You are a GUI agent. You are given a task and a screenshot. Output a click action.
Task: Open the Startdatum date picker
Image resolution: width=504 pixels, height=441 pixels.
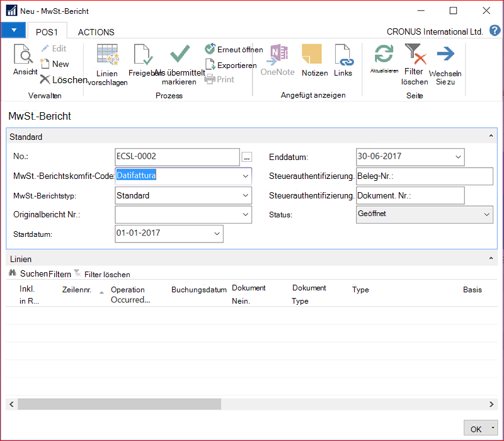point(217,234)
